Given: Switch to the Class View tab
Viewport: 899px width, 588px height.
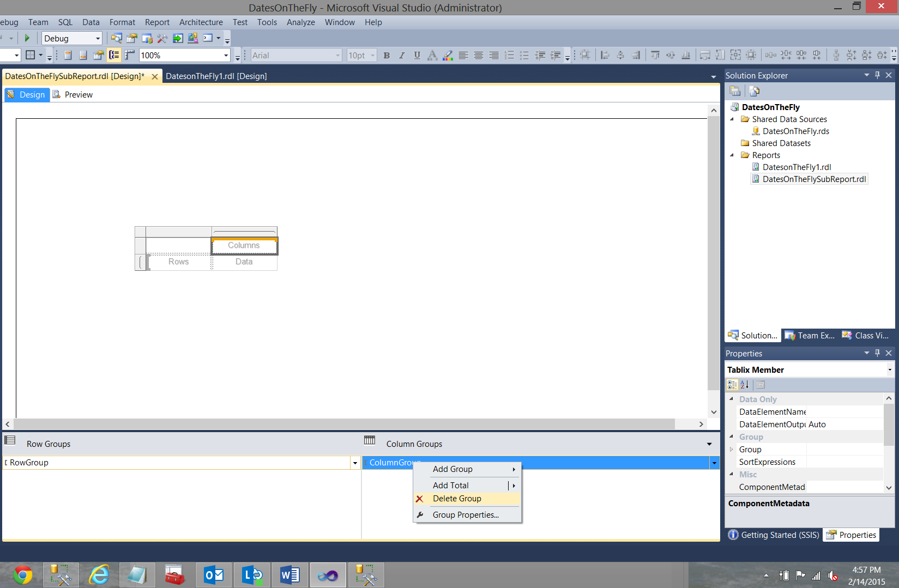Looking at the screenshot, I should (866, 336).
